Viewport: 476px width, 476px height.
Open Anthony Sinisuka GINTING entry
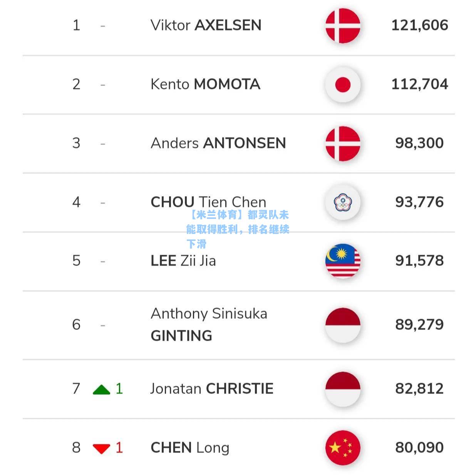pyautogui.click(x=209, y=325)
